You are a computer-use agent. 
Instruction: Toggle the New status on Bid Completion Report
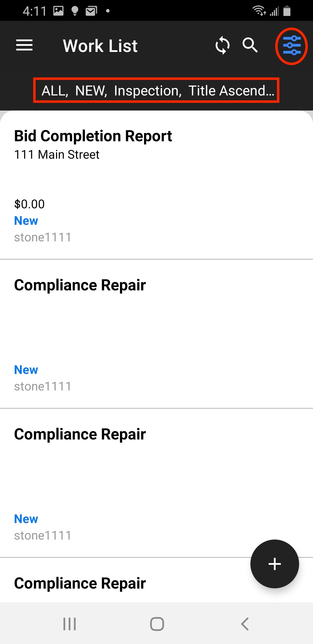tap(26, 220)
